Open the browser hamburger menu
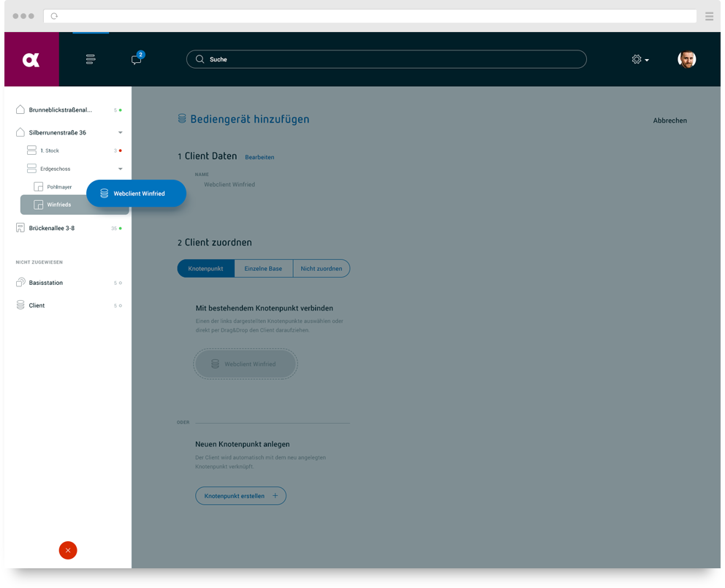The width and height of the screenshot is (725, 588). point(709,16)
